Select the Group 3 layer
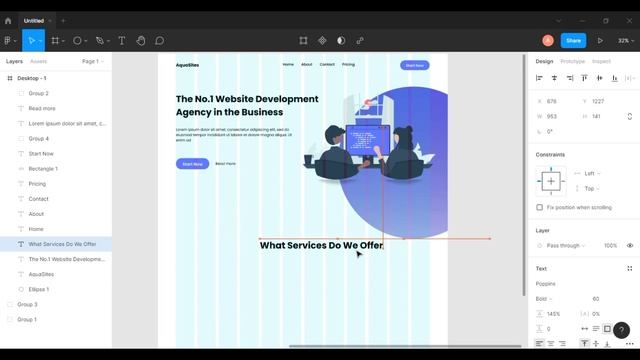Screen dimensions: 640x360 (56, 304)
